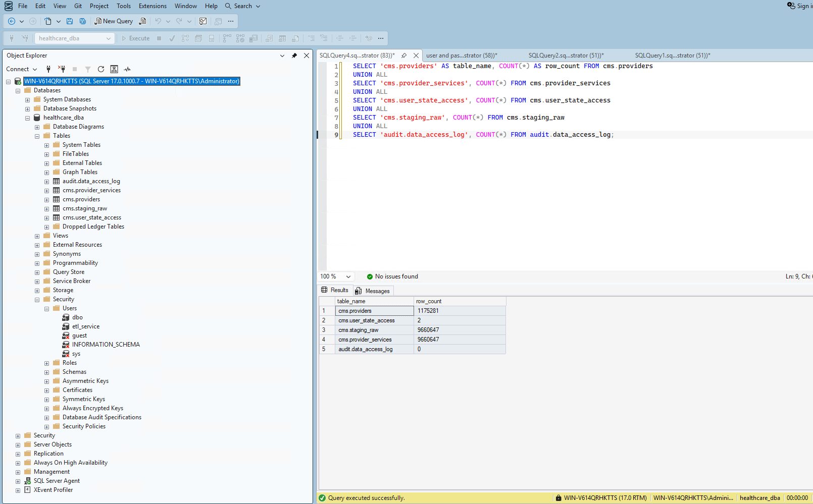The height and width of the screenshot is (504, 813).
Task: Click the Results tab
Action: 335,290
